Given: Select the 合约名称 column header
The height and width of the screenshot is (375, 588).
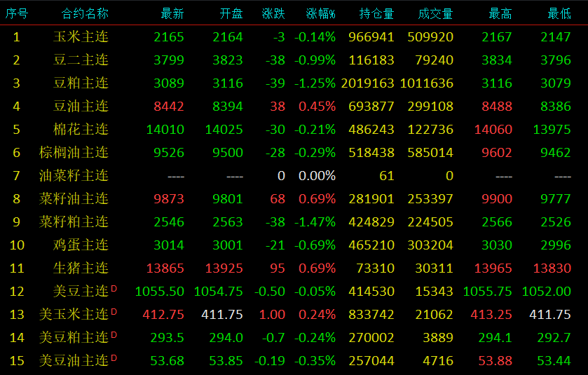Looking at the screenshot, I should 85,14.
